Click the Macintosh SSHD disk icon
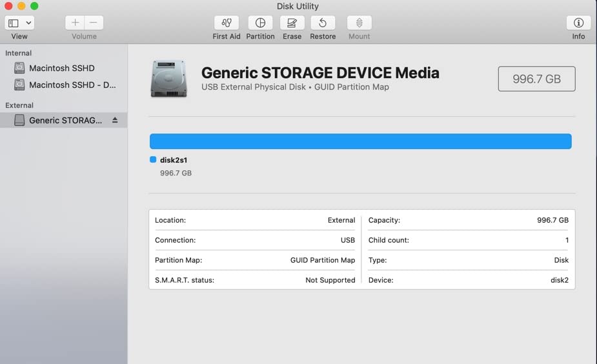The width and height of the screenshot is (597, 364). click(x=19, y=68)
